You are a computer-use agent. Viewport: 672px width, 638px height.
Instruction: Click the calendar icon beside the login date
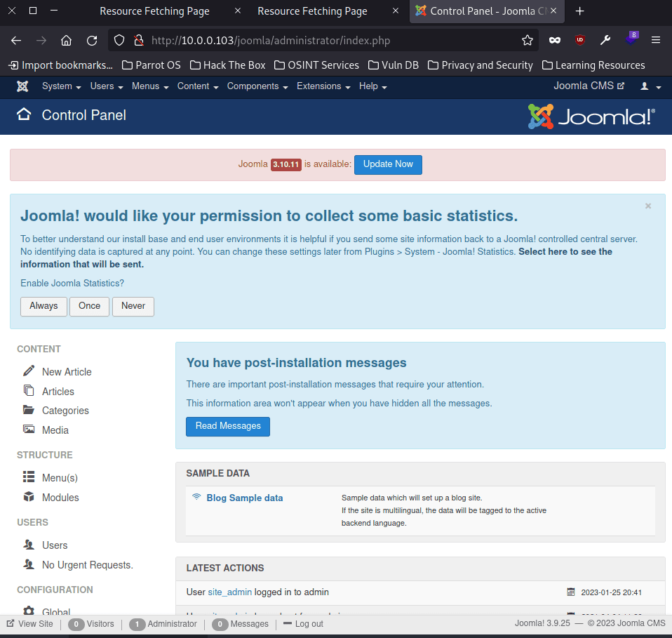coord(571,592)
